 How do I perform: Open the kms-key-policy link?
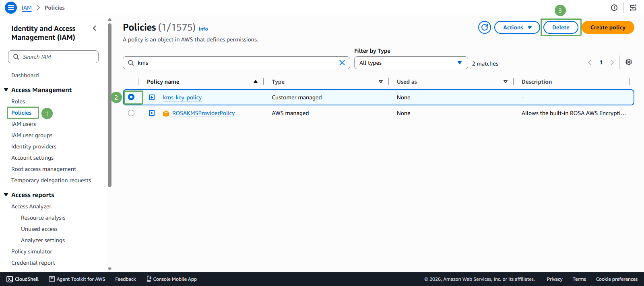pyautogui.click(x=182, y=97)
